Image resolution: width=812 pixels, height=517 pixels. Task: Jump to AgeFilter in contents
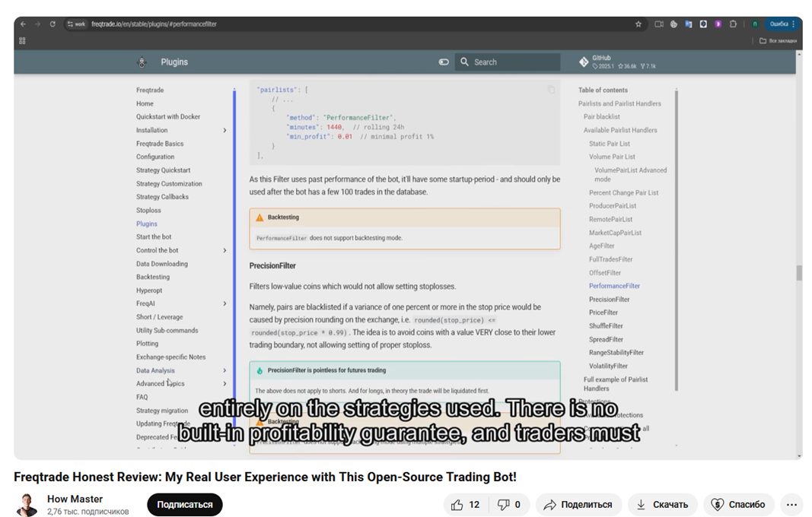[602, 246]
